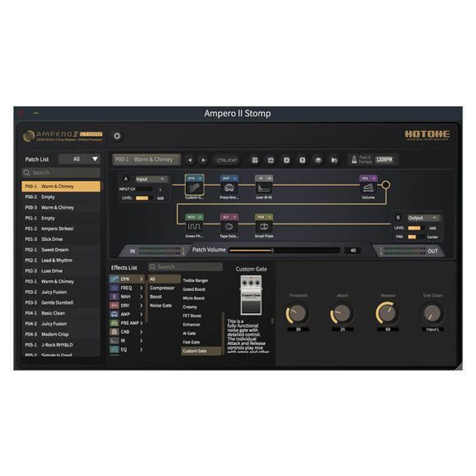Click the export (up arrow) toolbar icon
Image resolution: width=476 pixels, height=476 pixels.
click(303, 160)
